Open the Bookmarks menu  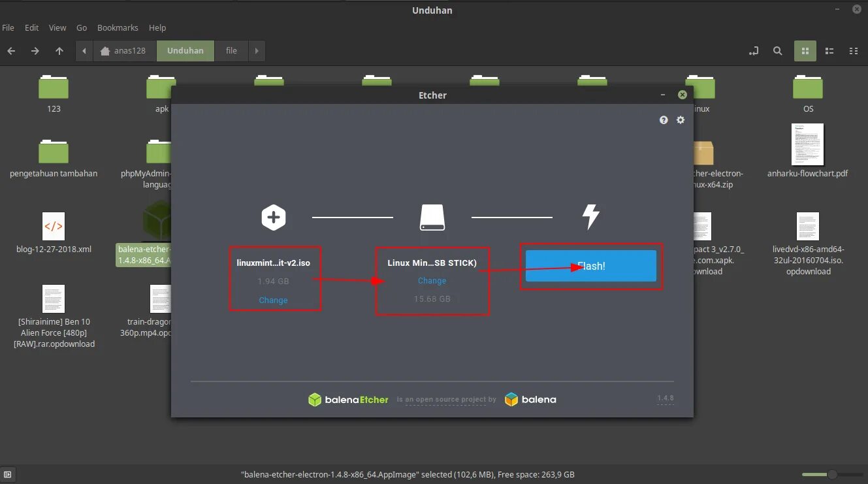pyautogui.click(x=118, y=28)
